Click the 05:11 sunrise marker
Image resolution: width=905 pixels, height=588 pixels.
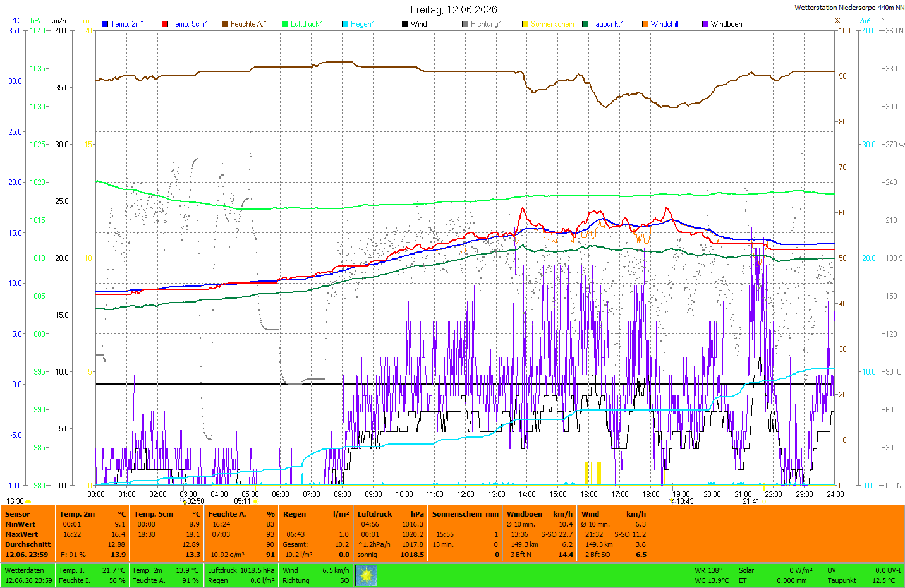pos(246,501)
